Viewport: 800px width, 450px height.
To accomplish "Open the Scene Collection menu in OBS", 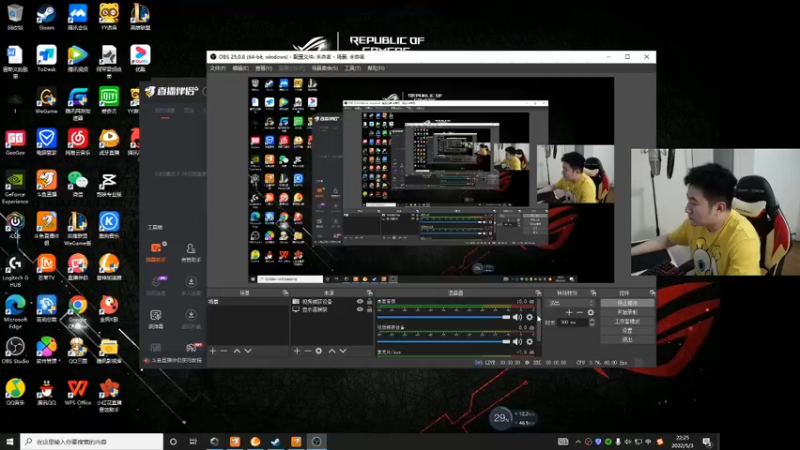I will coord(324,68).
